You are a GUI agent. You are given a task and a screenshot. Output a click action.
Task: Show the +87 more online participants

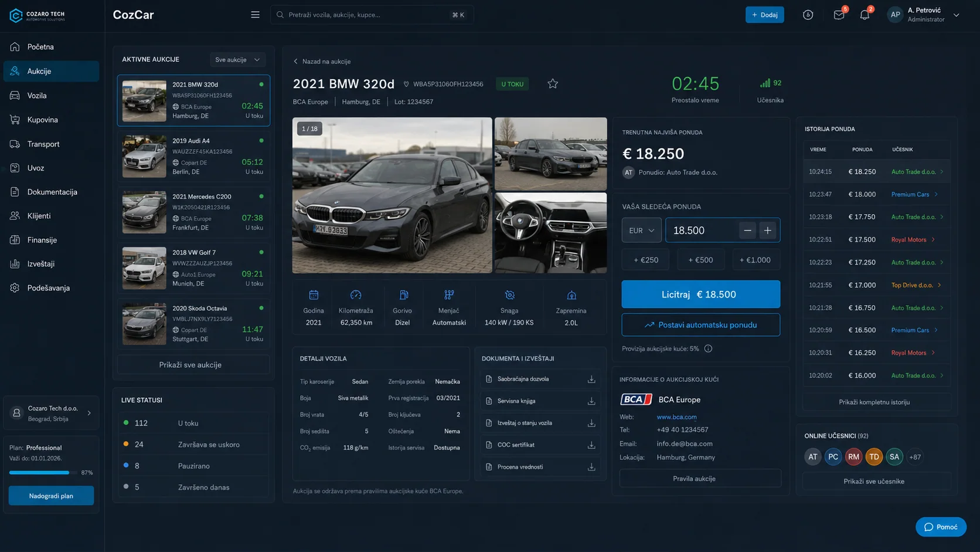tap(915, 457)
